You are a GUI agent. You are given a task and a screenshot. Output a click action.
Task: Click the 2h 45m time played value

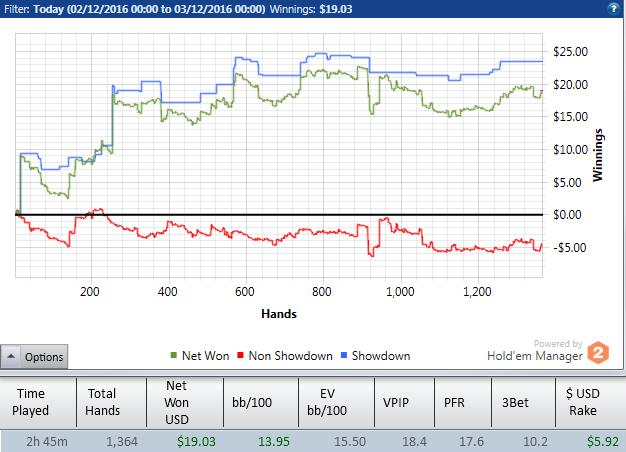(x=47, y=442)
